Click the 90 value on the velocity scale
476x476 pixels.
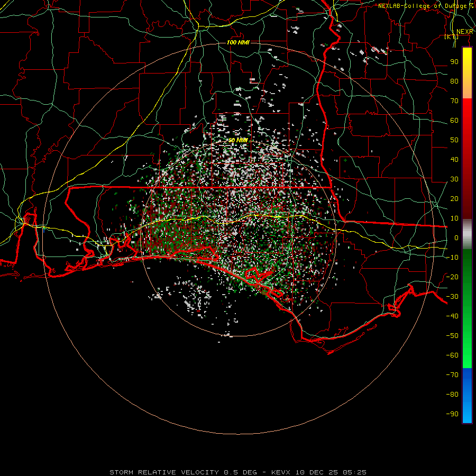coord(454,62)
